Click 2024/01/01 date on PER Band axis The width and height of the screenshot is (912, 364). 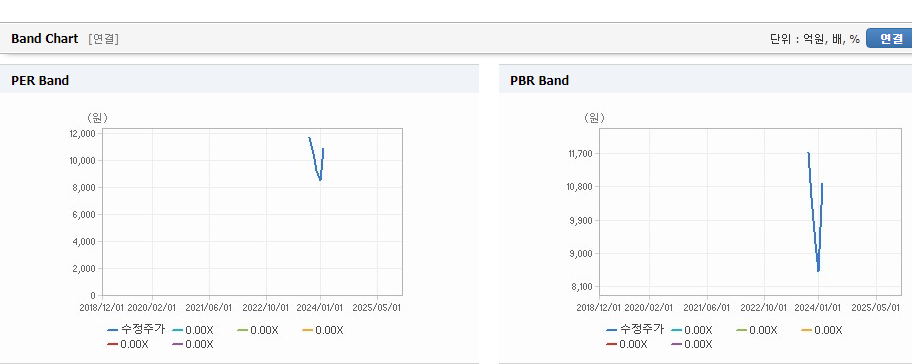click(x=321, y=307)
